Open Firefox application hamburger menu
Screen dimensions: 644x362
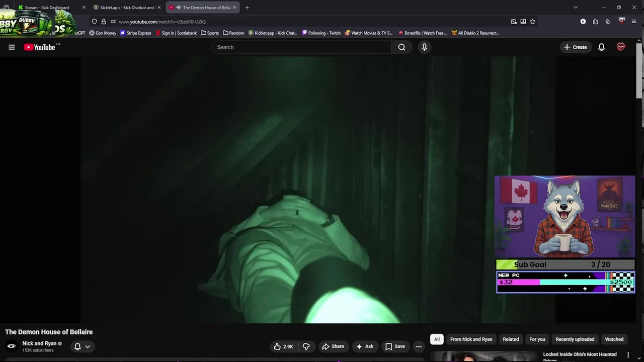click(x=634, y=22)
